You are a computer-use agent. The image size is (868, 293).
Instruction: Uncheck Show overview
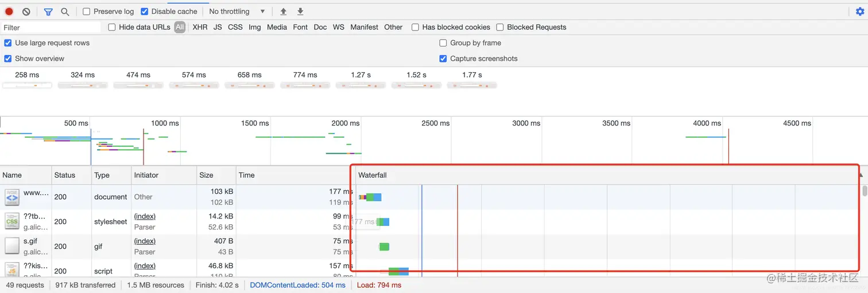click(7, 58)
